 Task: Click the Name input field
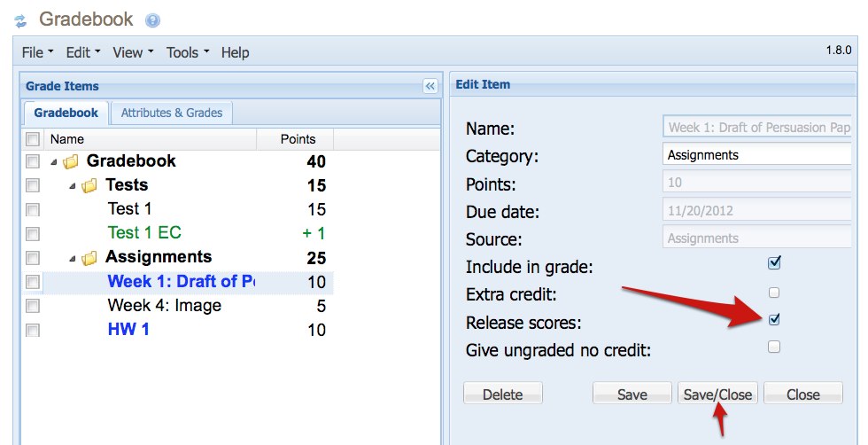point(756,127)
